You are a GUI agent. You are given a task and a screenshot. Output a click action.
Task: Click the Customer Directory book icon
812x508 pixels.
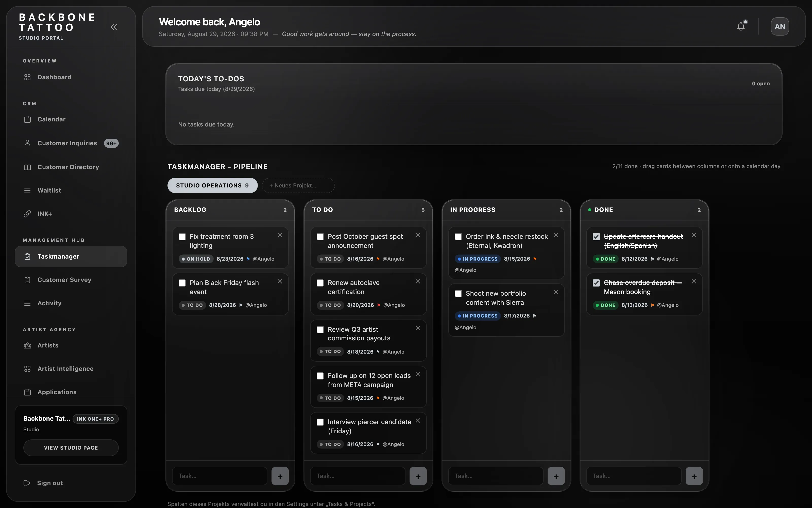[x=27, y=167]
